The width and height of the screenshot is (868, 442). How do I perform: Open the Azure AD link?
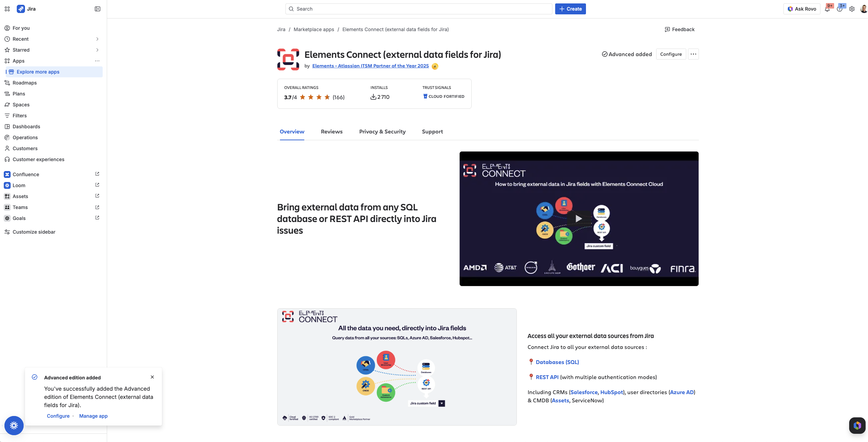[682, 392]
